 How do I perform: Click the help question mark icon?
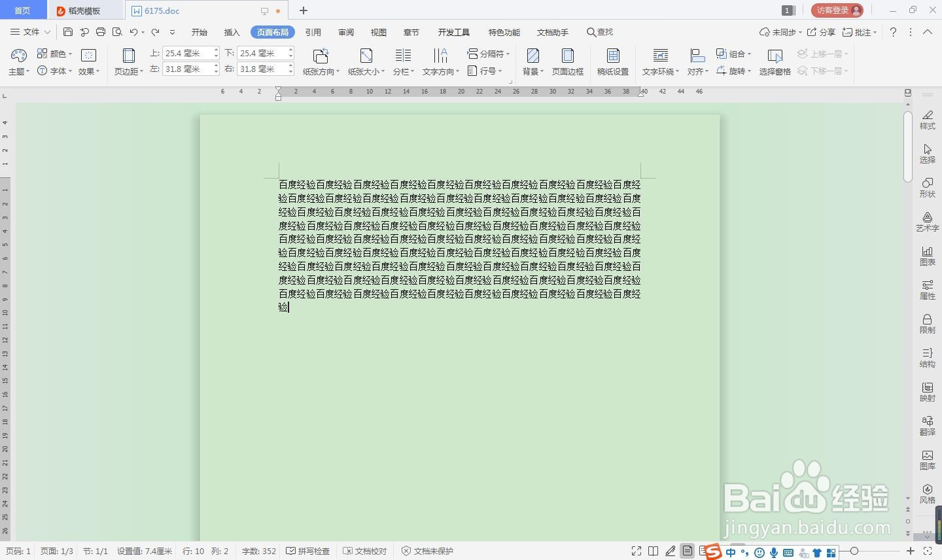pos(893,32)
